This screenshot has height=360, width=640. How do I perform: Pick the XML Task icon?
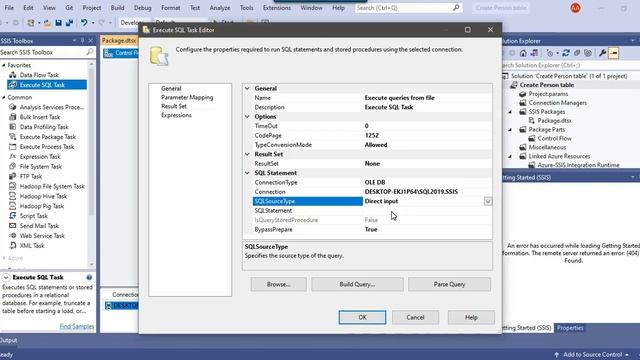(13, 245)
